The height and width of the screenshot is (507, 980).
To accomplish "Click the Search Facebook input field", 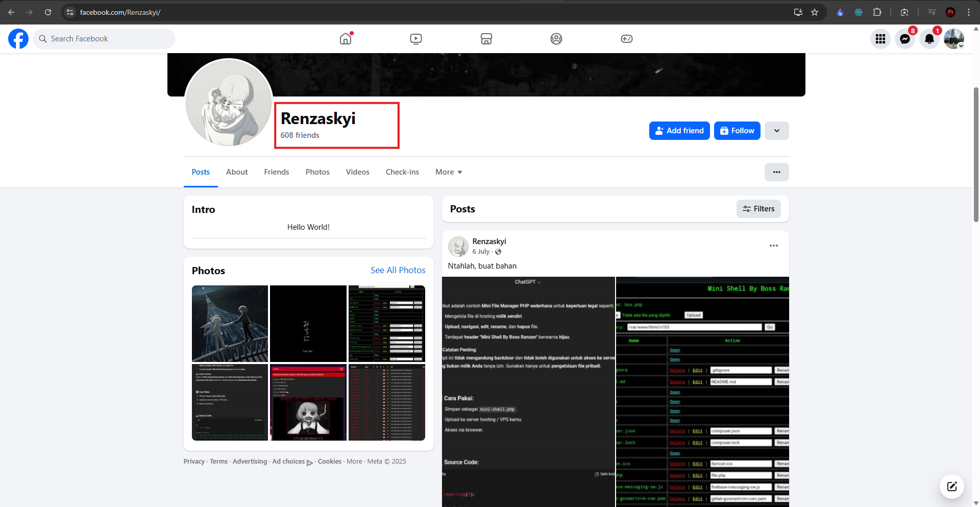I will 104,39.
